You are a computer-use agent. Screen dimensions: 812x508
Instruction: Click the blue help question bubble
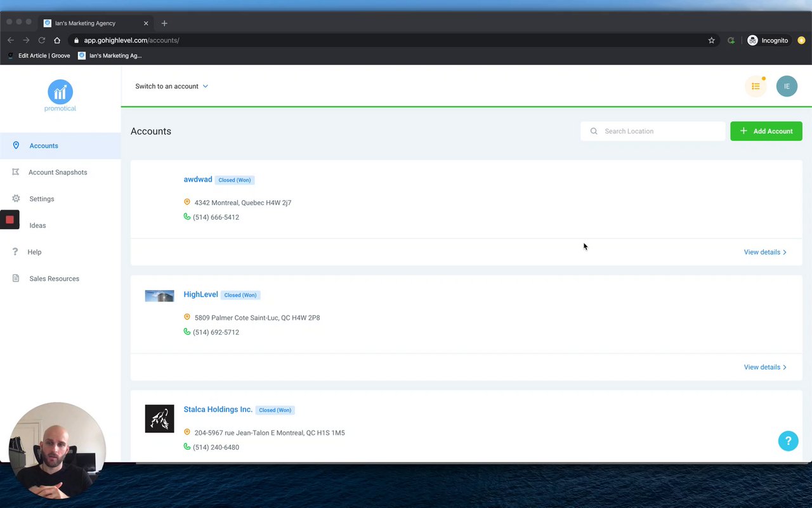click(x=788, y=441)
